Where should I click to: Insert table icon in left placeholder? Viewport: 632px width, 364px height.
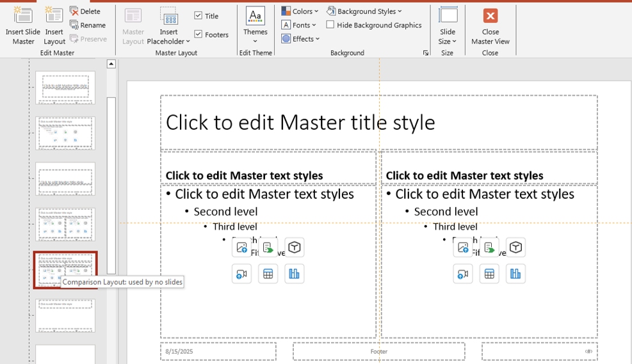(268, 274)
